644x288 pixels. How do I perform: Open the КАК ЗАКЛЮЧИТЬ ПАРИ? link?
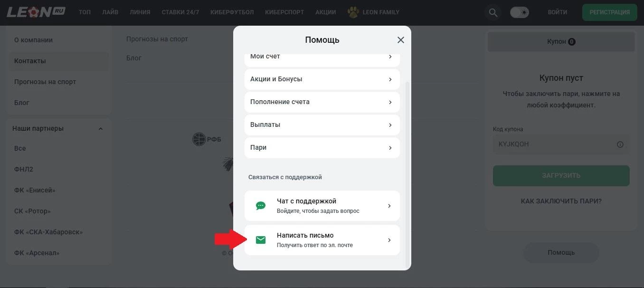(561, 201)
